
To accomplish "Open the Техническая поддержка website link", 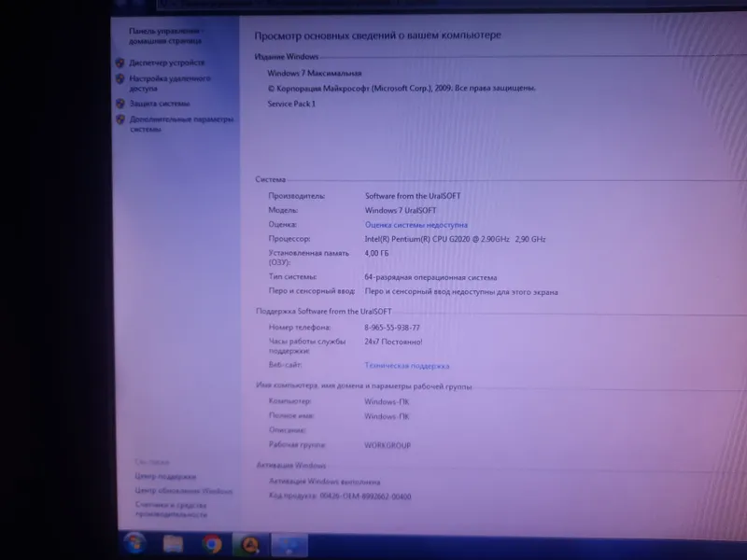I will (407, 366).
